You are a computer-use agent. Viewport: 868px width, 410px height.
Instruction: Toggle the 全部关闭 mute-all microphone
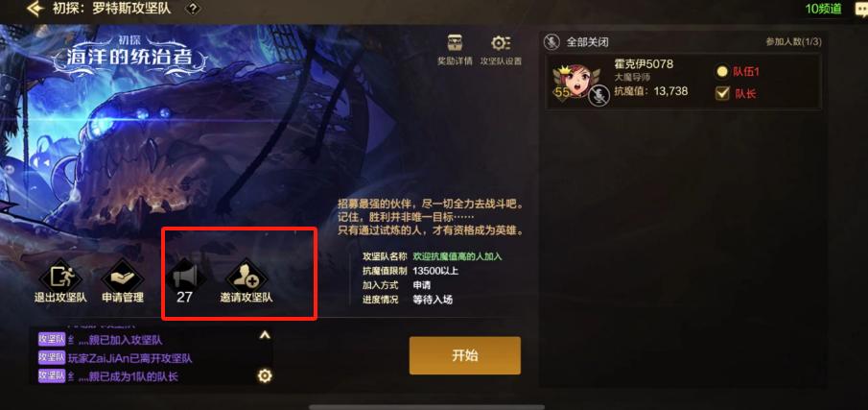[x=551, y=41]
